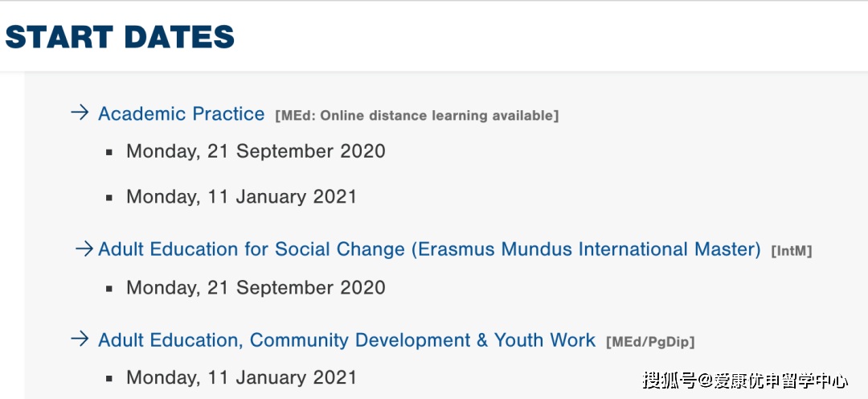Viewport: 868px width, 399px height.
Task: Click the arrow icon beside Academic Practice
Action: 80,113
